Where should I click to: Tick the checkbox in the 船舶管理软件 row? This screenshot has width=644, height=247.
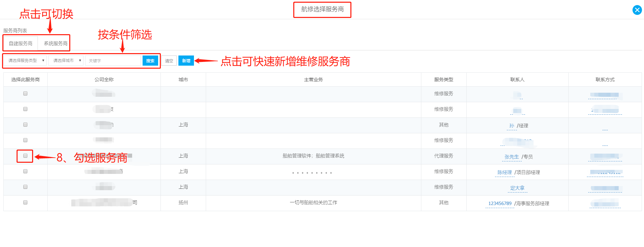coord(25,156)
